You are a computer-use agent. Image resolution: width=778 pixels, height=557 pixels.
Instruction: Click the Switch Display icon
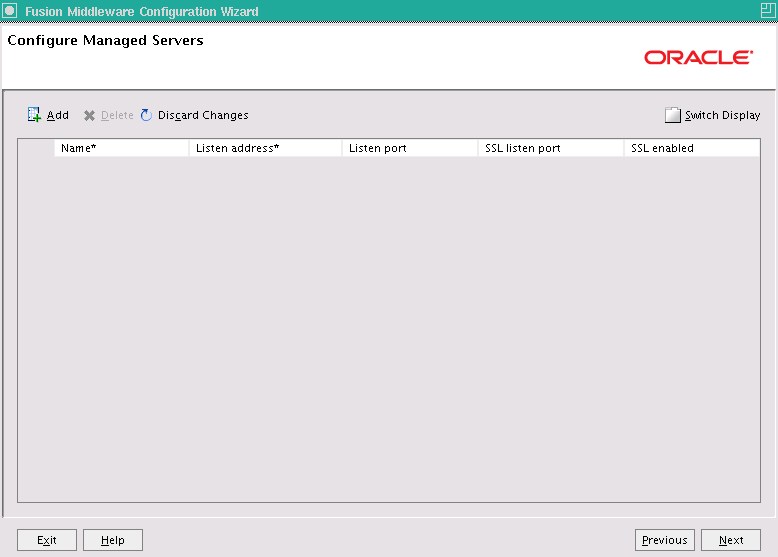pyautogui.click(x=672, y=115)
